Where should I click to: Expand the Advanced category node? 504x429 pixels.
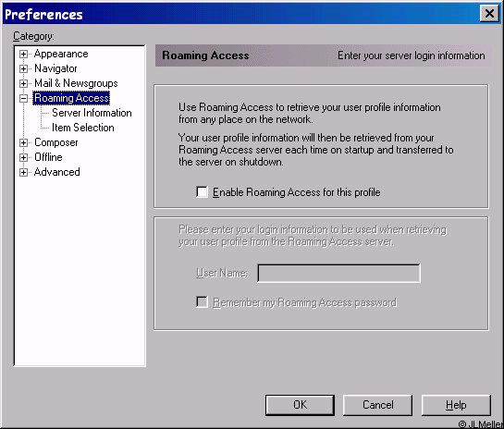23,172
